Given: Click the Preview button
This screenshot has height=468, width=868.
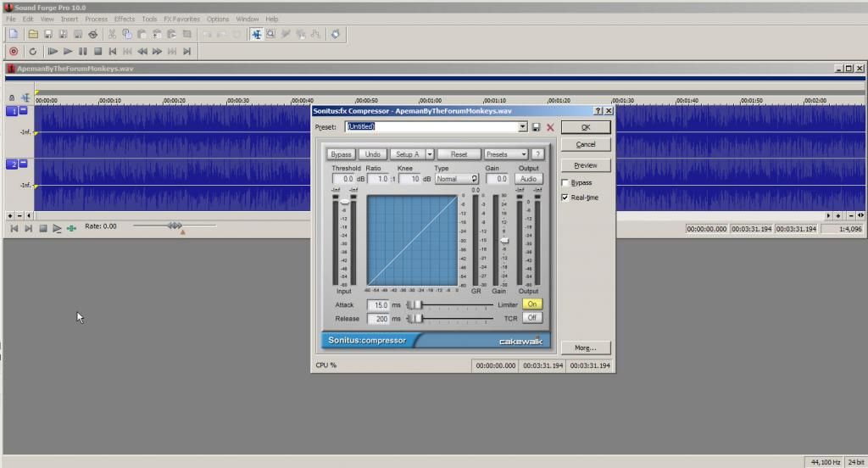Looking at the screenshot, I should tap(585, 165).
